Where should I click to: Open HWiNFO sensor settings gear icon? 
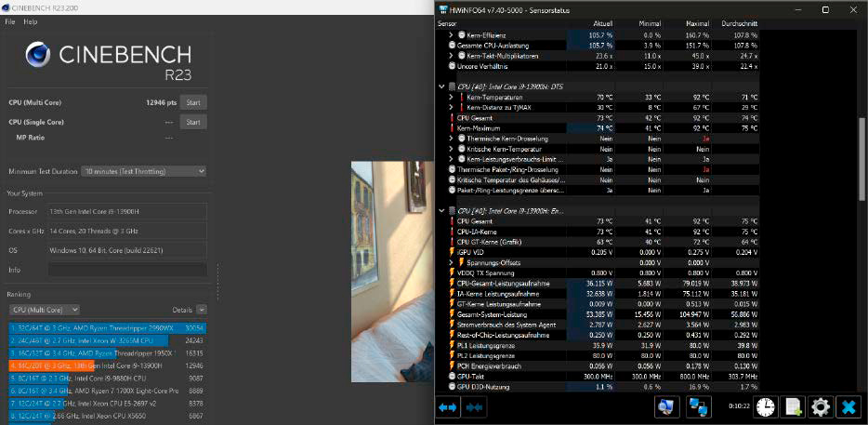(819, 408)
